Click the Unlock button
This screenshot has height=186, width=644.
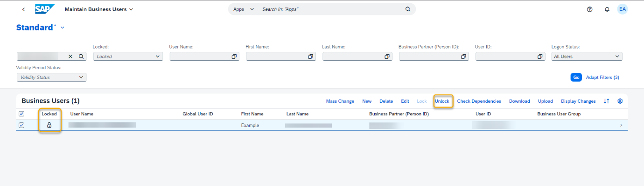click(x=442, y=101)
